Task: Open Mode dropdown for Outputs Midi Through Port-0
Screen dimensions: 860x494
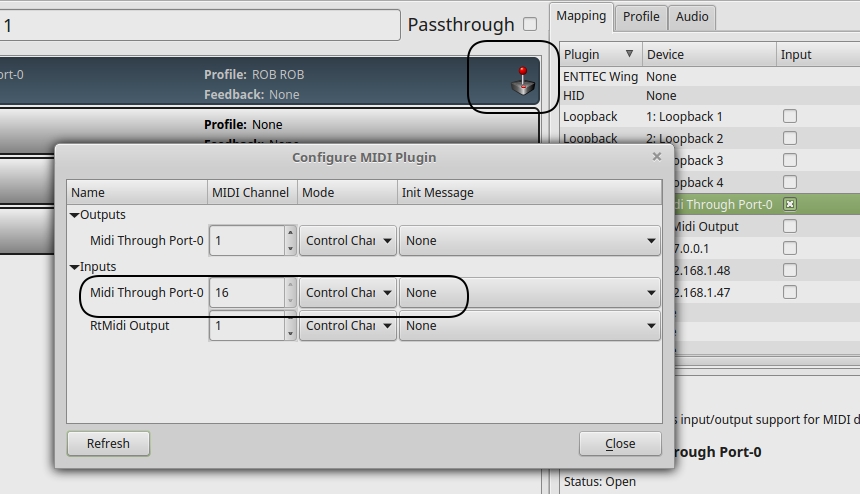Action: click(x=348, y=241)
